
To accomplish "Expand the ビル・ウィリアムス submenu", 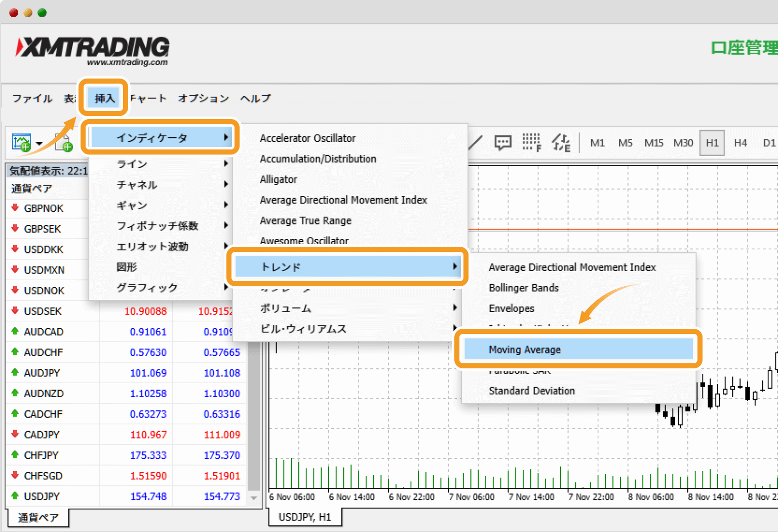I will tap(348, 329).
